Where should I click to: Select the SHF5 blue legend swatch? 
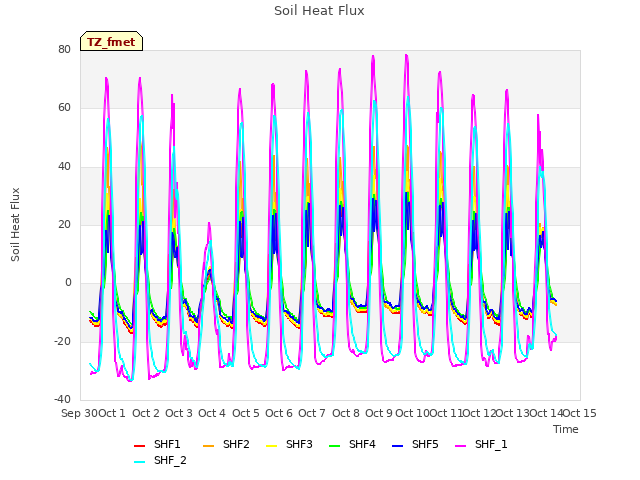coord(398,446)
